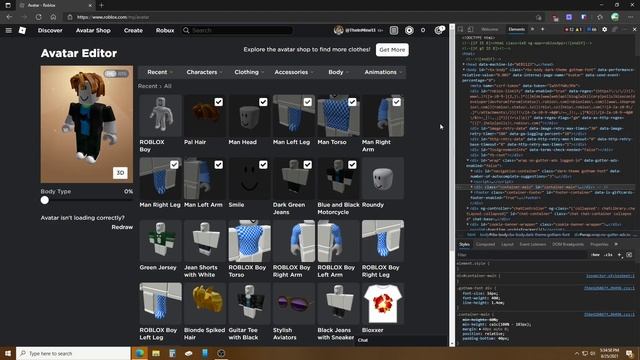
Task: Click new style rule plus icon
Action: pyautogui.click(x=620, y=255)
